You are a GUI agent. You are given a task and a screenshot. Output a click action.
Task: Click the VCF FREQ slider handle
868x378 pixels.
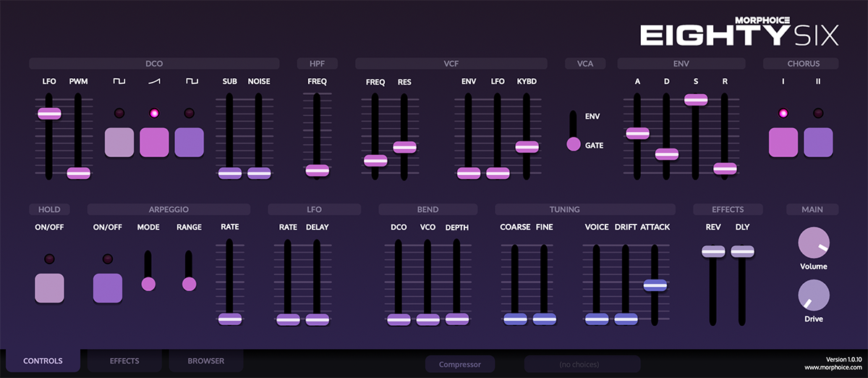coord(375,161)
